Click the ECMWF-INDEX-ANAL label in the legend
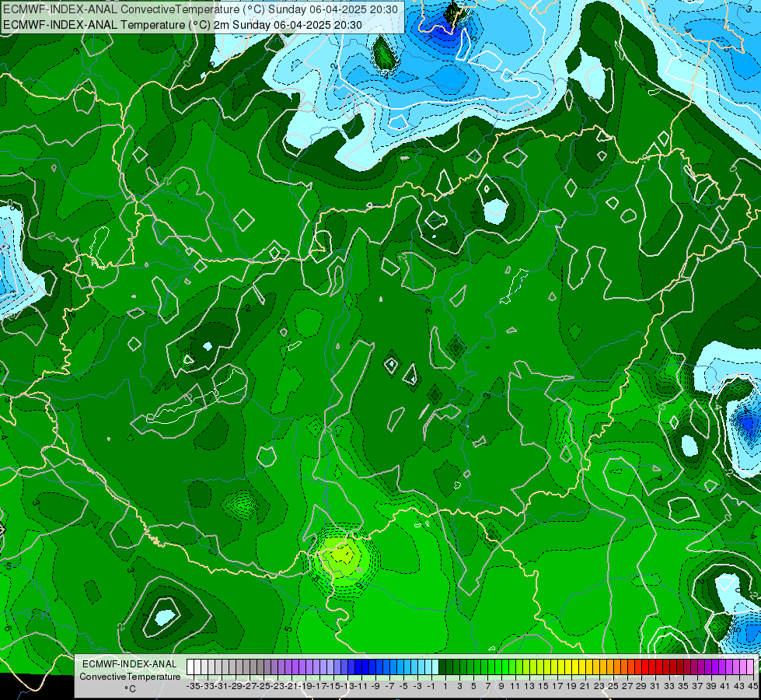Screen dimensions: 761x700 pos(130,664)
